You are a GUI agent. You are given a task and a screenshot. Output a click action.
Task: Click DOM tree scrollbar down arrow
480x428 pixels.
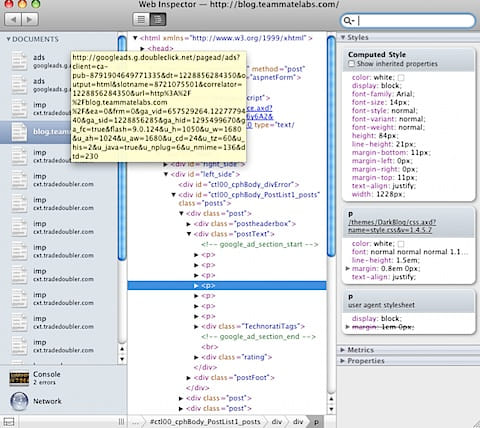[x=331, y=409]
